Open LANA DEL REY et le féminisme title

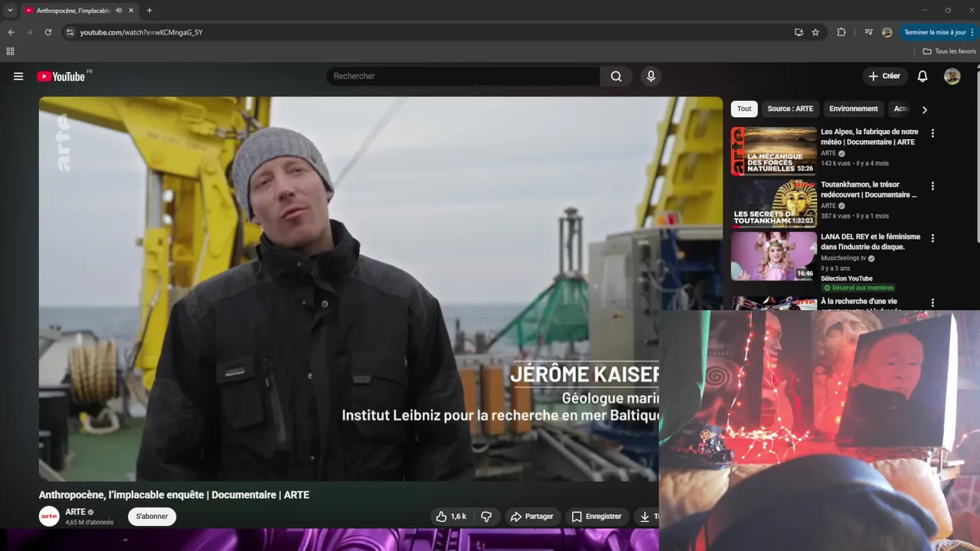coord(871,242)
